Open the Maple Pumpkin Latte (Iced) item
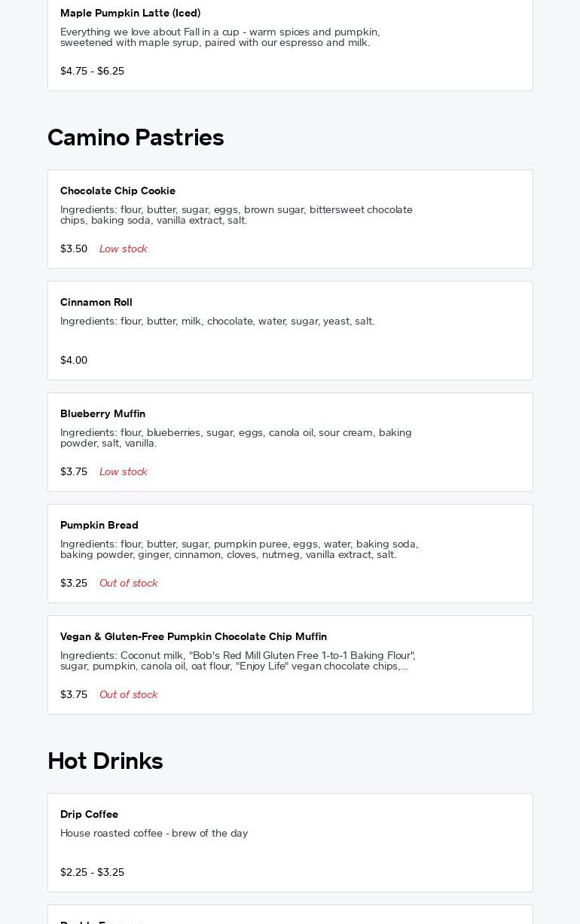The image size is (580, 924). (130, 13)
